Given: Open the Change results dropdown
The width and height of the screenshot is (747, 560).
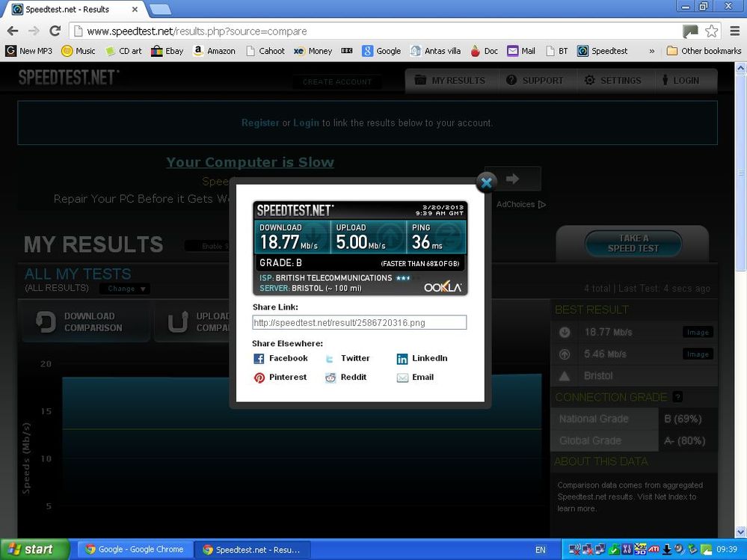Looking at the screenshot, I should (x=126, y=289).
